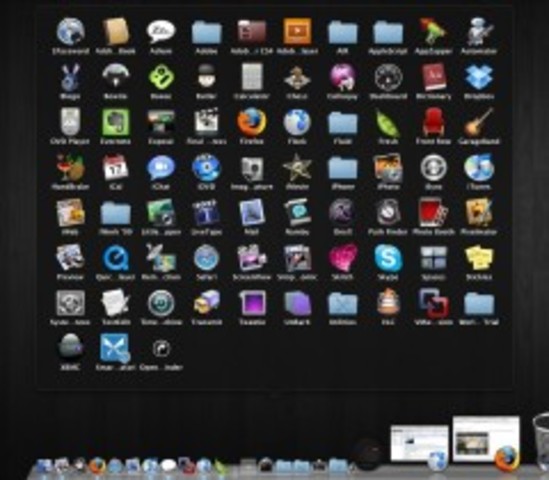
Task: Launch Transmit truck icon
Action: pos(206,303)
